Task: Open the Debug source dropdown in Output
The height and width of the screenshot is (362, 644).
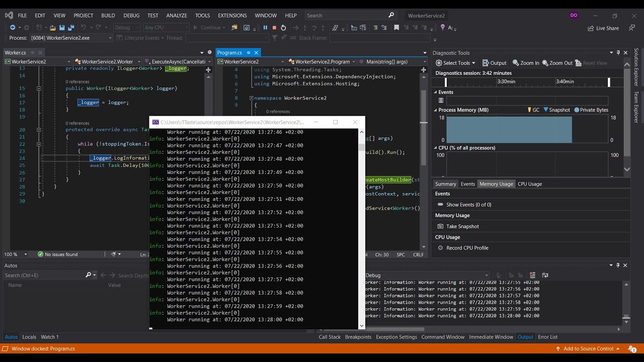Action: tap(427, 275)
